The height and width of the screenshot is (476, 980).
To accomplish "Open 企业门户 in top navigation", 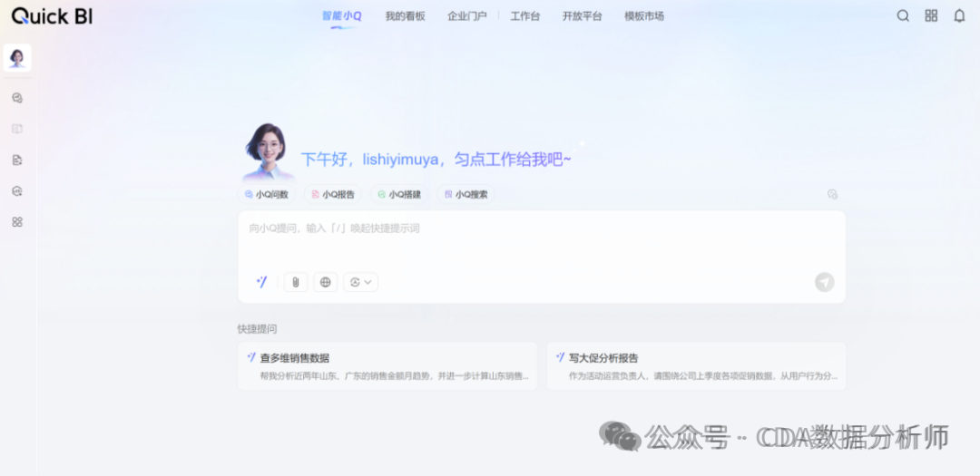I will 467,16.
